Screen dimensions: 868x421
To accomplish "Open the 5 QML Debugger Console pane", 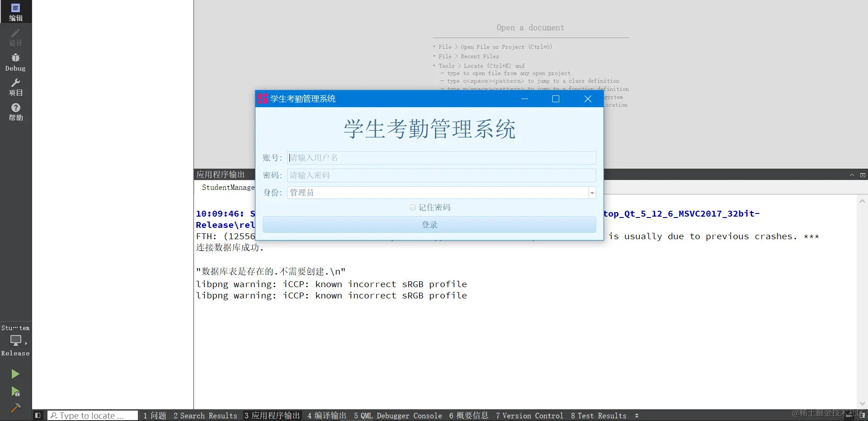I will (x=398, y=415).
